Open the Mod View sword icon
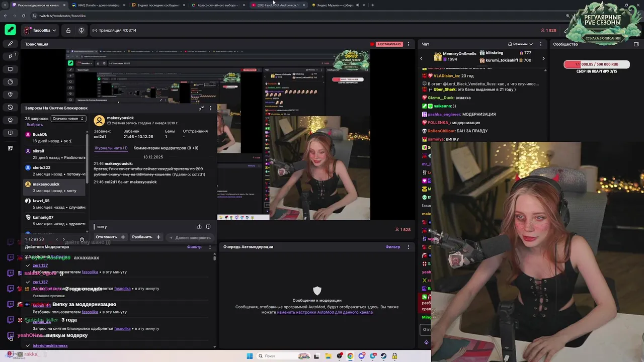 10,30
